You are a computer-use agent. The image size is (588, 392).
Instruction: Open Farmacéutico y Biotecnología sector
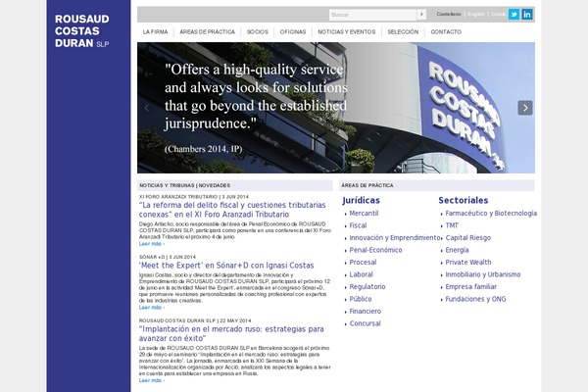pos(491,213)
